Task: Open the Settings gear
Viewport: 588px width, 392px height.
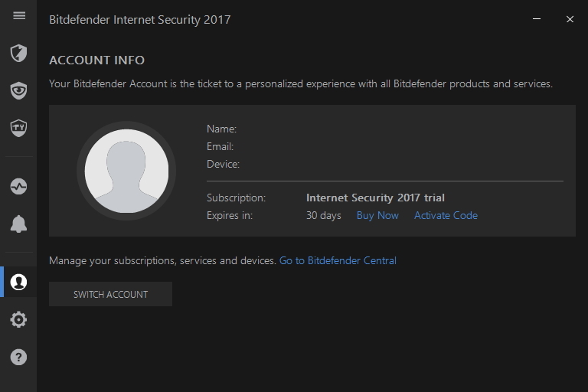Action: 18,319
